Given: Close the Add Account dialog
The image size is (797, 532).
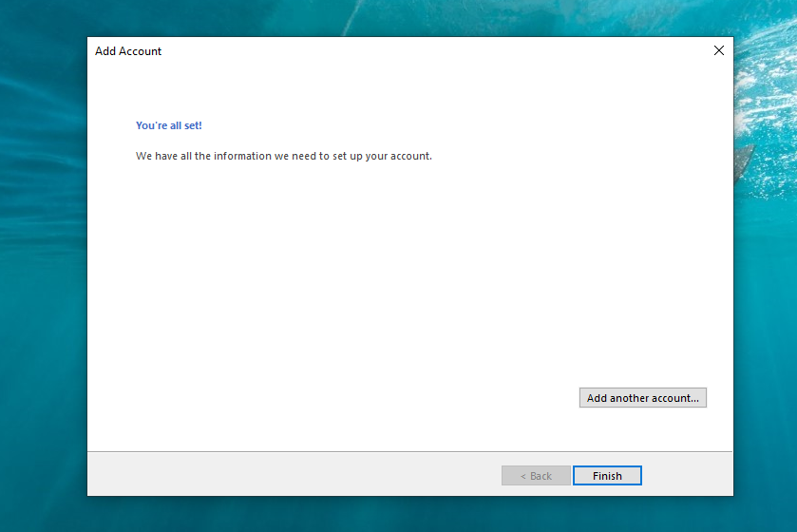Looking at the screenshot, I should (719, 50).
